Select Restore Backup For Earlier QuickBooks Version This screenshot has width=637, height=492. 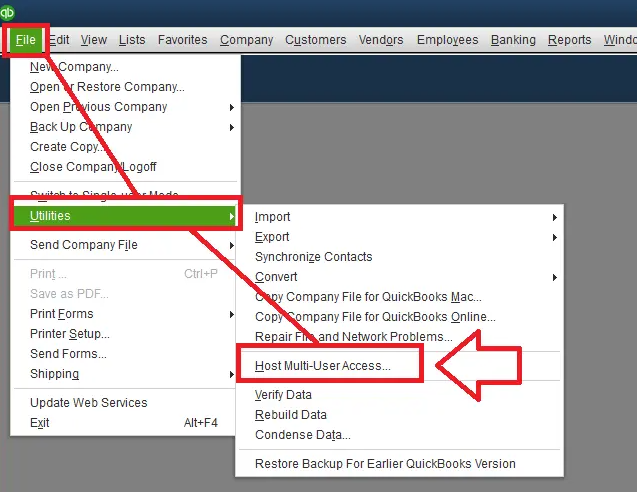(400, 464)
